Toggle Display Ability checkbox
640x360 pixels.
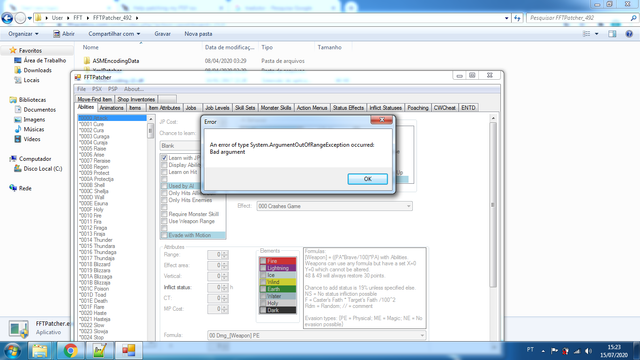164,165
